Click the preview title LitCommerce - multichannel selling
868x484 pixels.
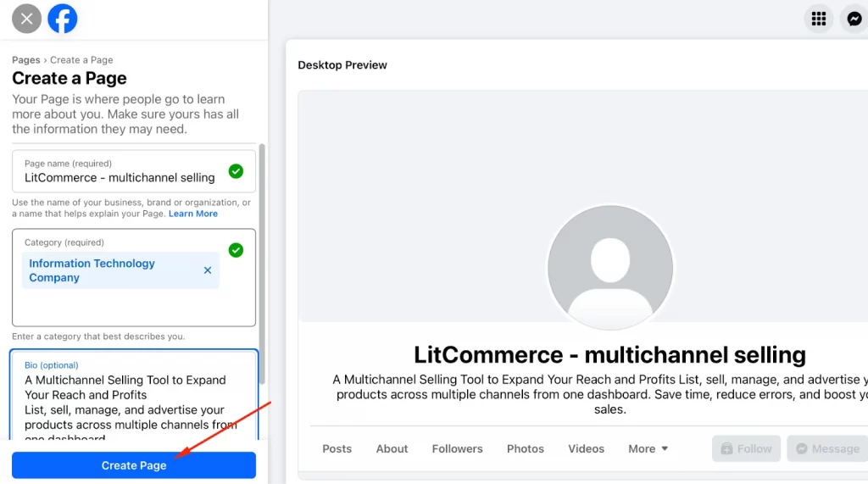pos(610,354)
